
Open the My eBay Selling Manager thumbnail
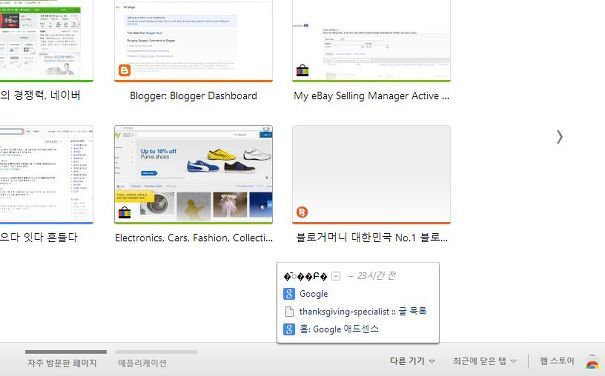tap(371, 40)
